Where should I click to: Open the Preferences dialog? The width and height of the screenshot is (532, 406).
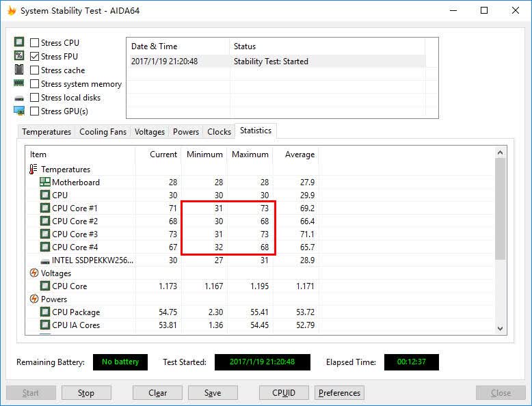(x=339, y=393)
